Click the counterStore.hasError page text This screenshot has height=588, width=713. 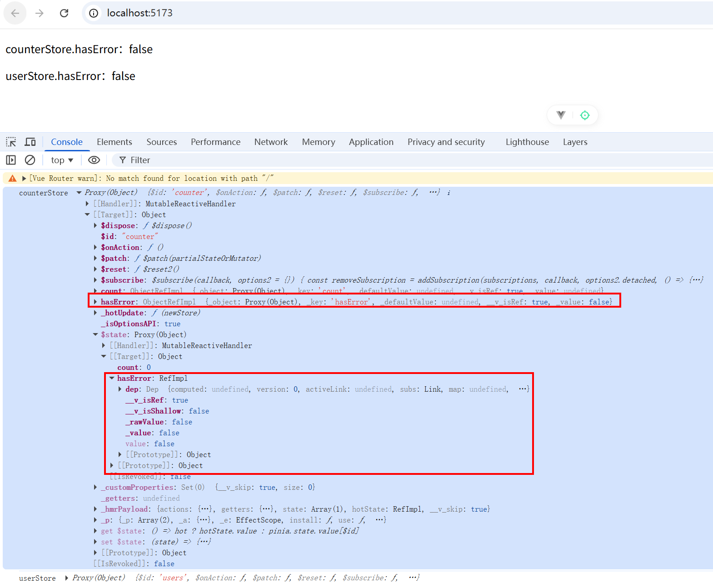[79, 49]
